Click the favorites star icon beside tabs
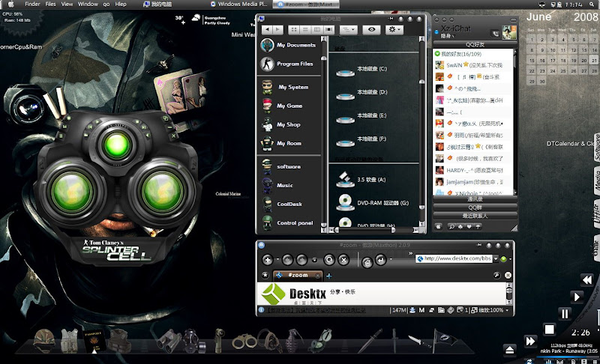Image resolution: width=600 pixels, height=364 pixels. [x=265, y=275]
